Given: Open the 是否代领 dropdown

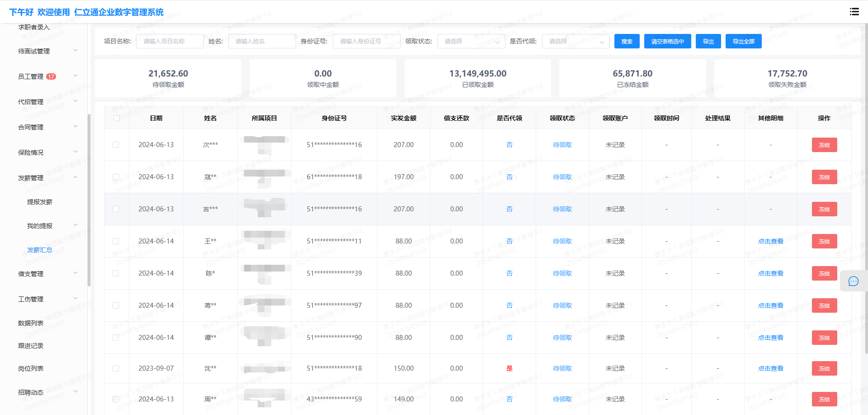Looking at the screenshot, I should tap(576, 41).
